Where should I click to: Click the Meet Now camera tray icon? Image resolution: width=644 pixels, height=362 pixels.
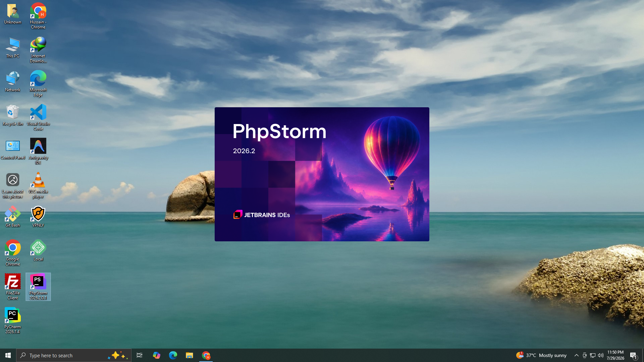click(585, 355)
